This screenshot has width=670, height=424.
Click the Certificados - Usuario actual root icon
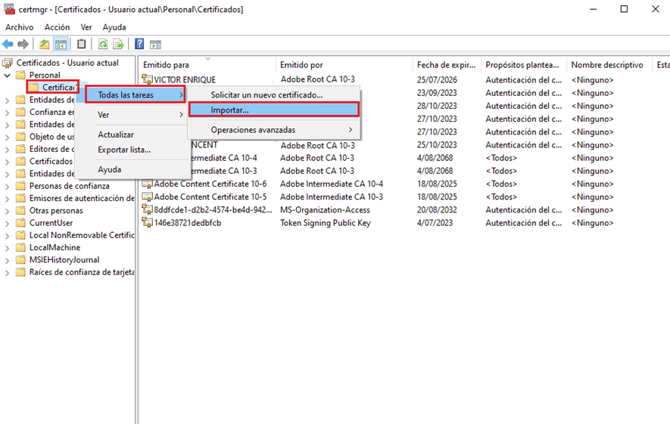[8, 63]
